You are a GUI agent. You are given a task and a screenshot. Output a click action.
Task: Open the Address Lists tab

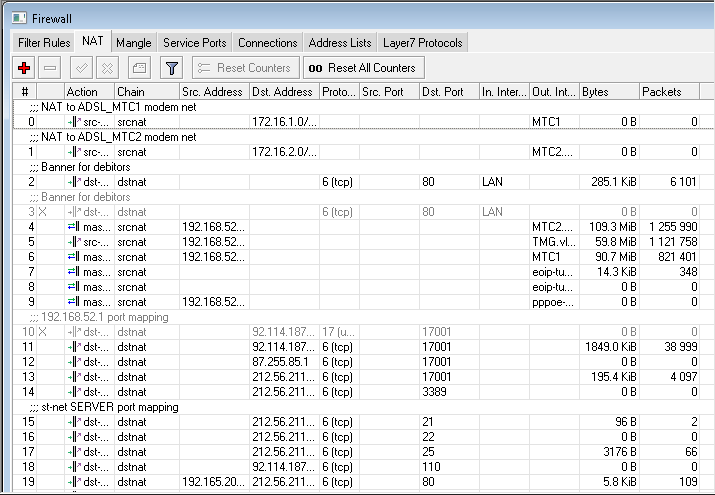tap(340, 43)
